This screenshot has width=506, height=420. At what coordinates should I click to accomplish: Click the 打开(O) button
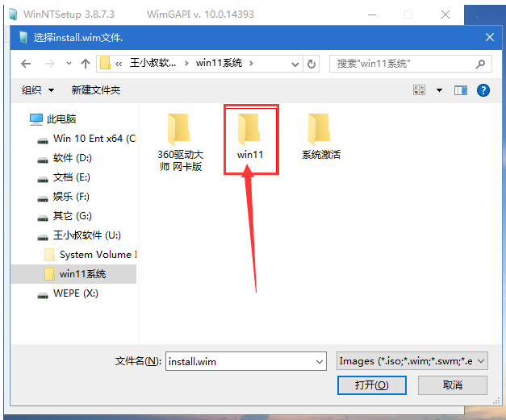[371, 385]
